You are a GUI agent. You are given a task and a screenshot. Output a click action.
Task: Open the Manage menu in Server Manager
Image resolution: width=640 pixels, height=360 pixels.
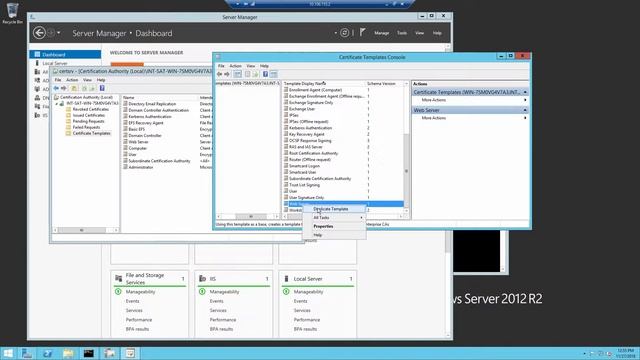coord(382,33)
